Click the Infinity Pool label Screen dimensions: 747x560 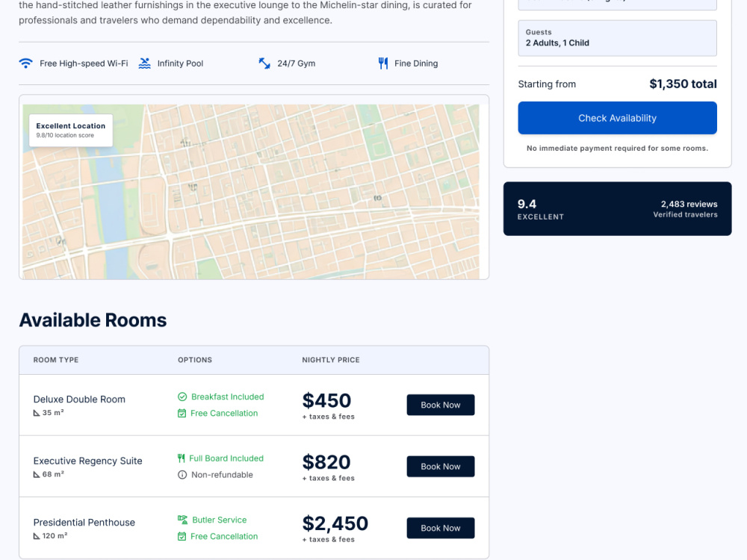pos(180,63)
